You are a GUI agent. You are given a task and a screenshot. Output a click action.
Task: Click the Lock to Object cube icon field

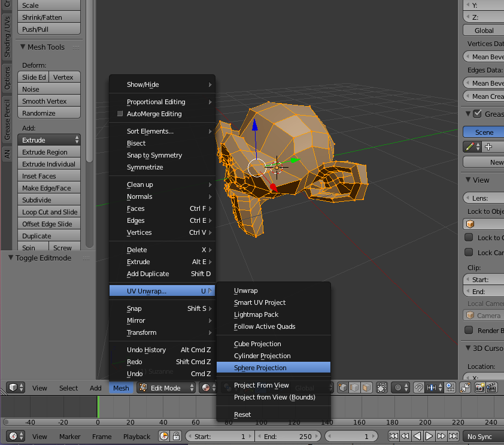484,224
